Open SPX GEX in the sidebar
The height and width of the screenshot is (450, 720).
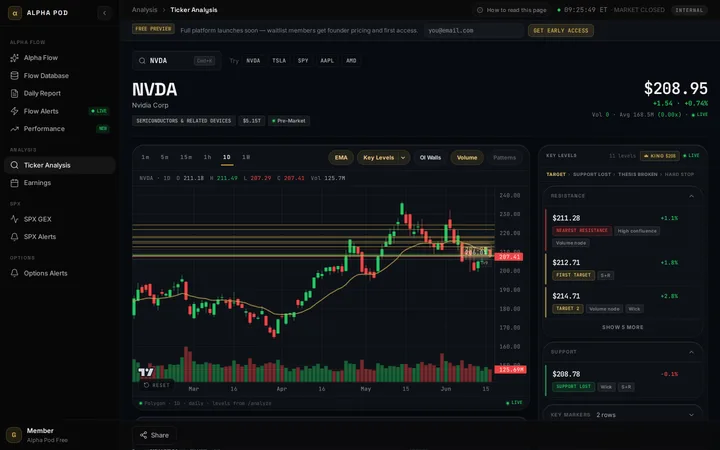coord(60,219)
